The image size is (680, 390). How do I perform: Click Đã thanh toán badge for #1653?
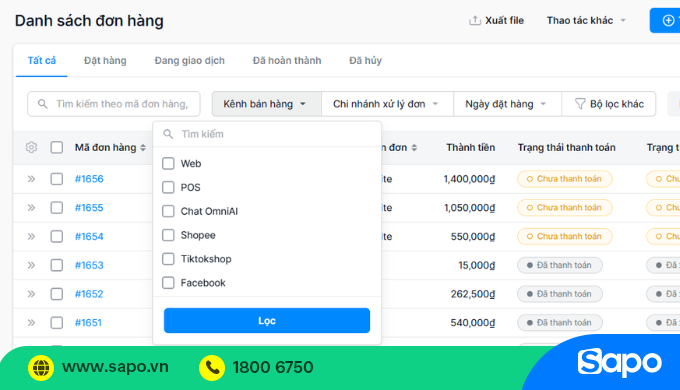coord(559,265)
